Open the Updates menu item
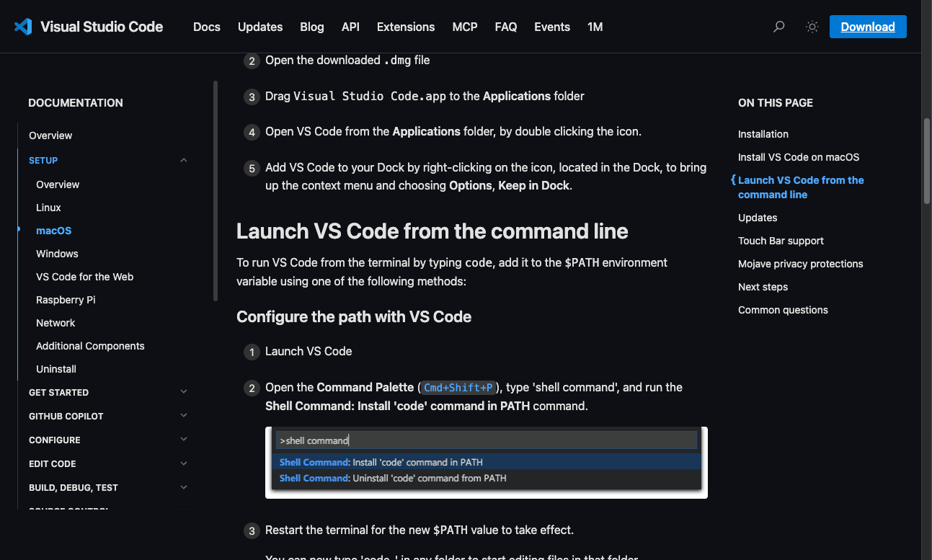 click(x=260, y=27)
